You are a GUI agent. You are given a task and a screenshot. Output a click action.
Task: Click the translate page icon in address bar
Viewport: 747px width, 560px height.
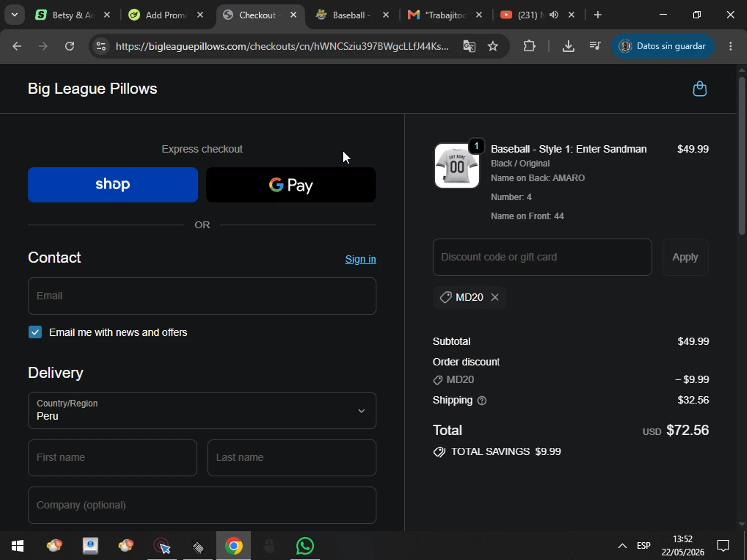tap(469, 46)
